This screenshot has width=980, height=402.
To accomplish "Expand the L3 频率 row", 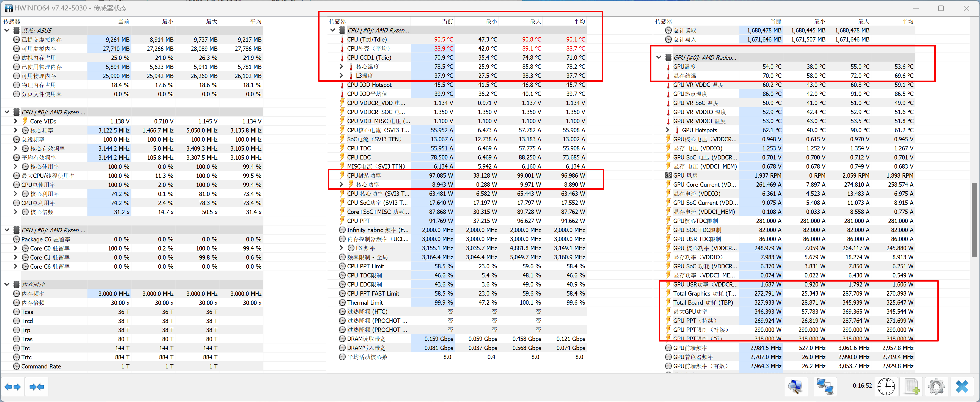I will tap(341, 248).
